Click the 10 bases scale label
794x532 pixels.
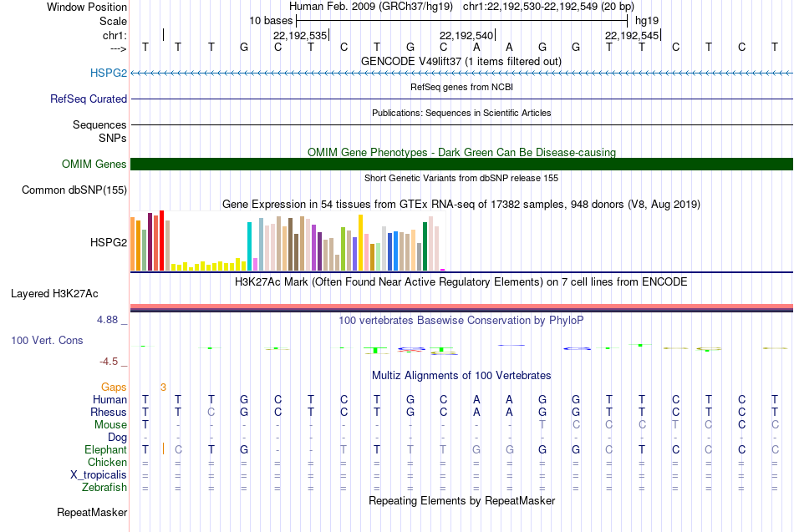click(271, 21)
